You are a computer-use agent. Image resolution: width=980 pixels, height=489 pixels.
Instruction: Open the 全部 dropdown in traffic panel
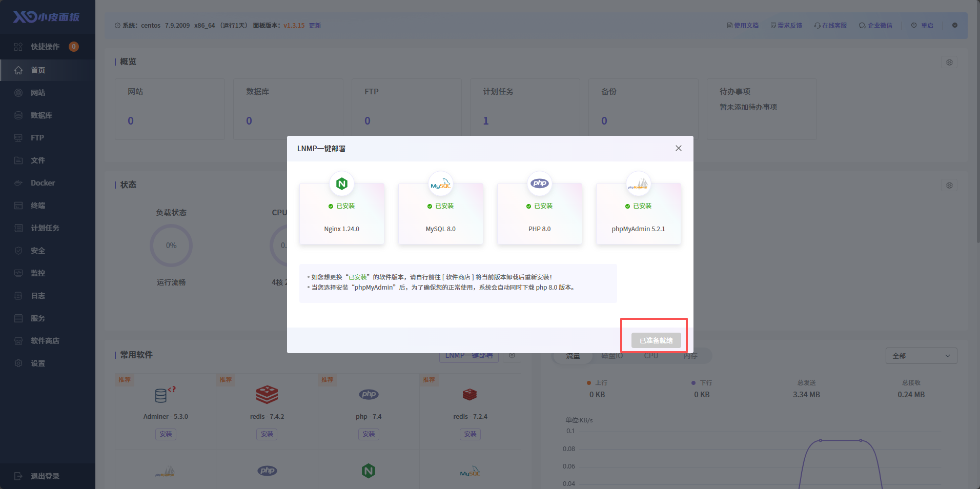921,356
